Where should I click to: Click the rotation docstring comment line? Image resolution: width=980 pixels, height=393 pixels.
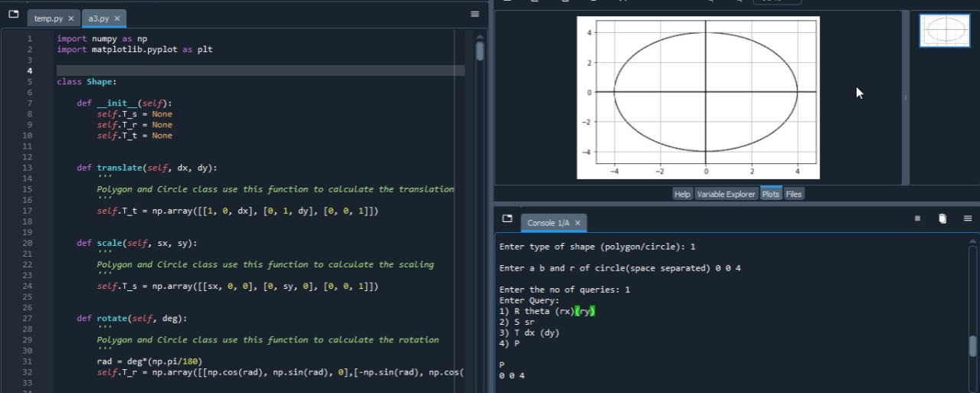coord(268,339)
